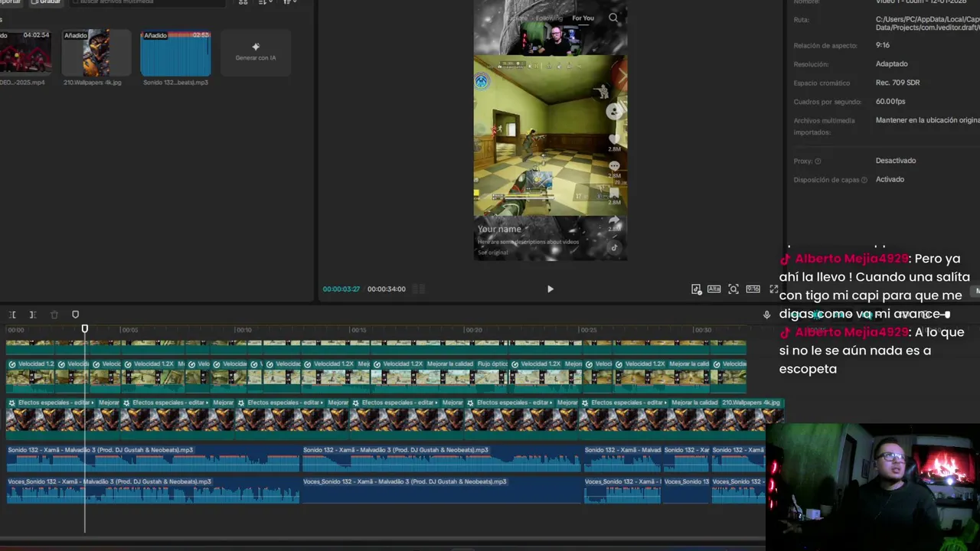
Task: Click Generar con IA tile
Action: [x=256, y=52]
